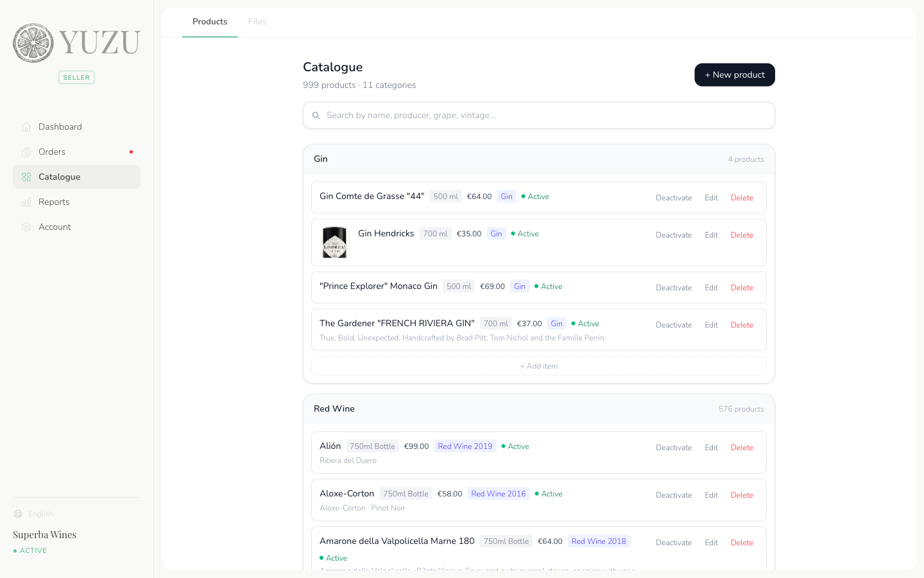Viewport: 924px width, 578px height.
Task: Click the Account gear icon in sidebar
Action: (26, 227)
